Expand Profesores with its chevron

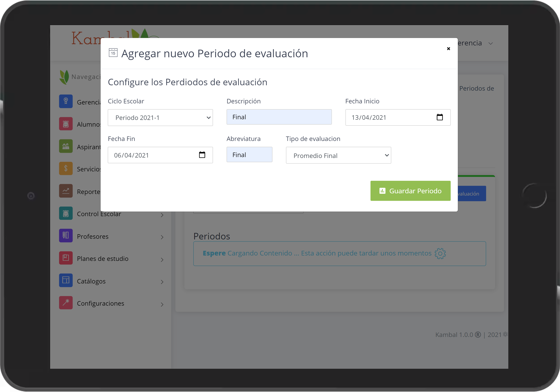[162, 237]
